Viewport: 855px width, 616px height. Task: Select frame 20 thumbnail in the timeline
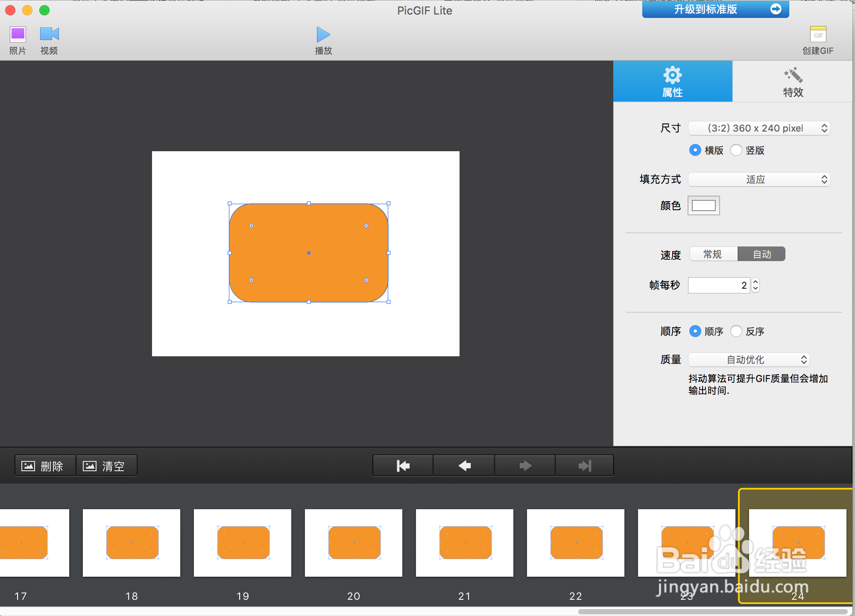(353, 543)
